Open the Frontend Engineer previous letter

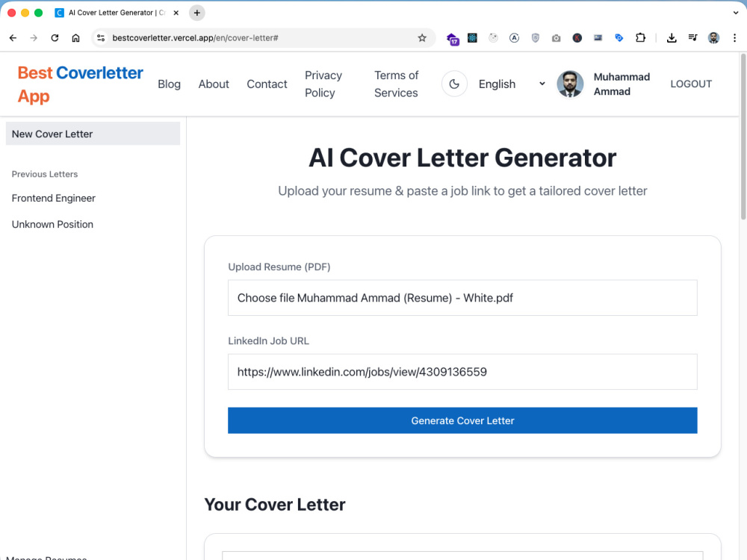[53, 198]
